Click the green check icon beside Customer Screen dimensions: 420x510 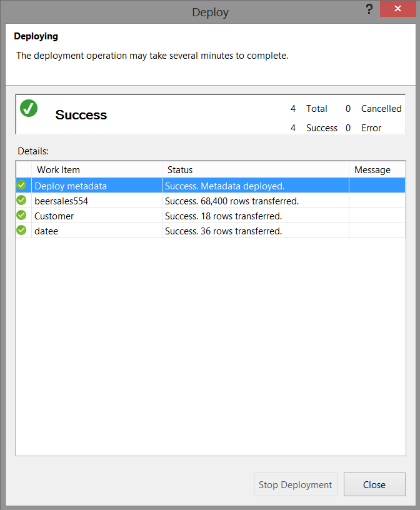[x=21, y=215]
